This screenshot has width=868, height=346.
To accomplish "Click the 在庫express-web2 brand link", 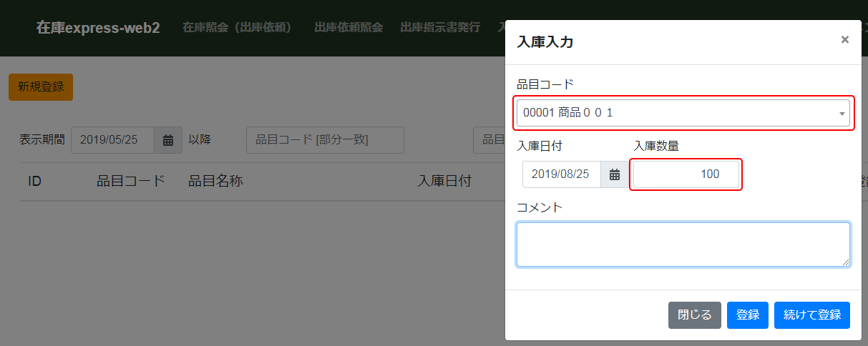I will [x=98, y=28].
